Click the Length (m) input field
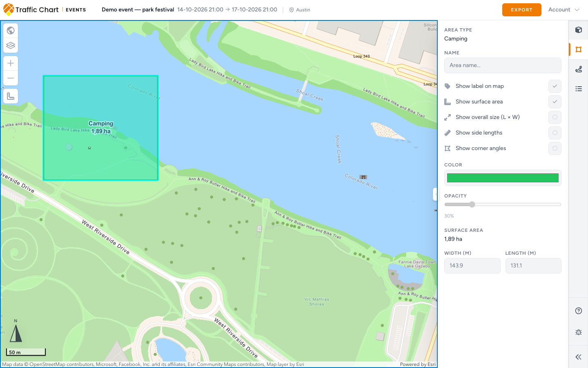The width and height of the screenshot is (588, 368). click(533, 266)
